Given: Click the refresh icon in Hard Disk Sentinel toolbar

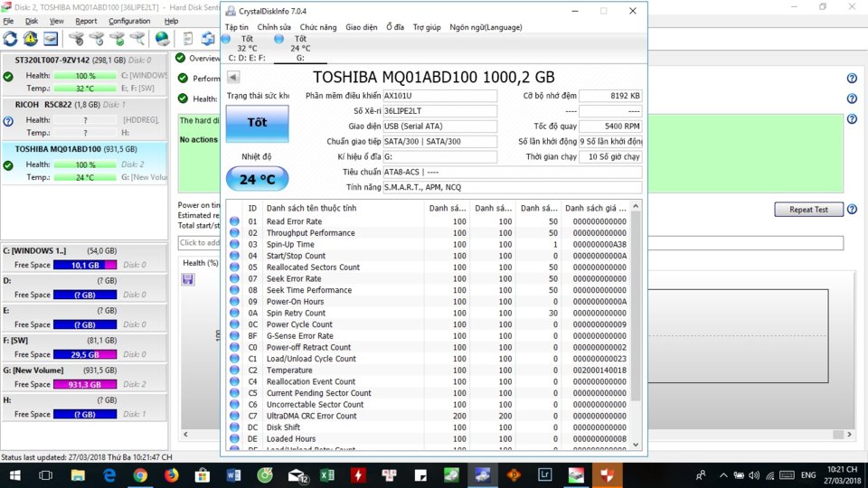Looking at the screenshot, I should [11, 38].
